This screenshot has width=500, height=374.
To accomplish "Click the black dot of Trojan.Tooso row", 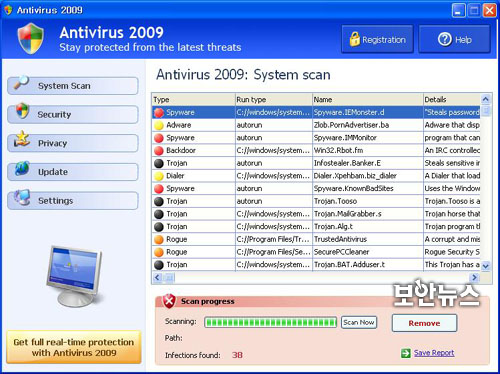I will coord(159,201).
